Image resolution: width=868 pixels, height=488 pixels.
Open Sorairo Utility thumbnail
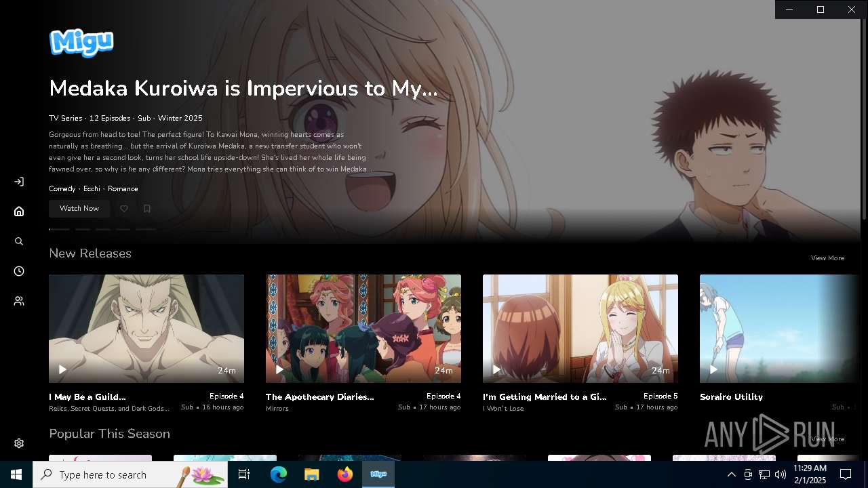point(780,329)
